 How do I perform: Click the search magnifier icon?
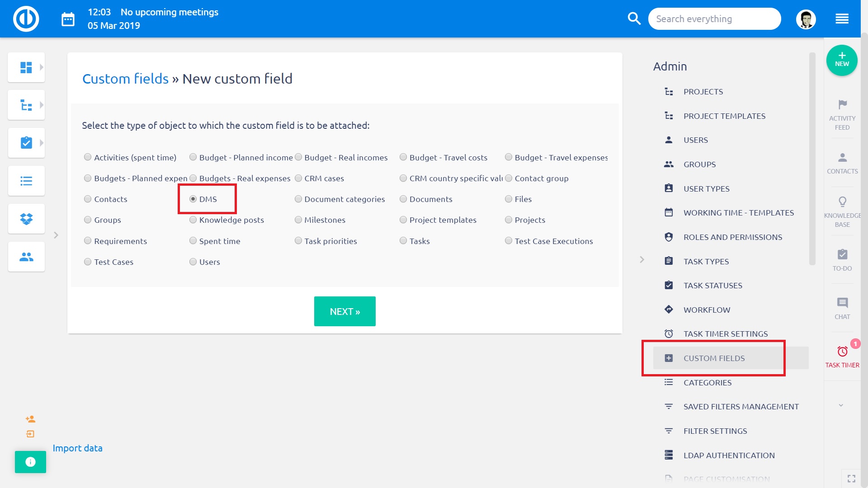(634, 19)
